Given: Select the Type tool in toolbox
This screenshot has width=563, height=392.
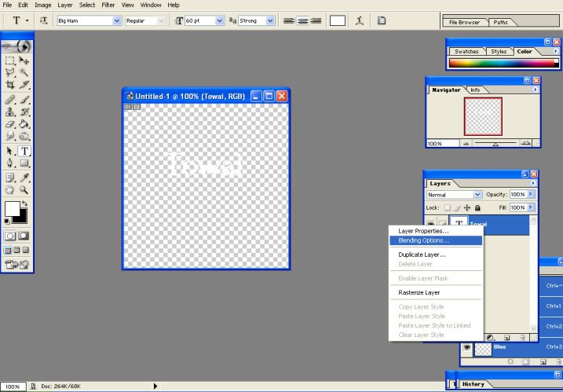Looking at the screenshot, I should (x=24, y=152).
